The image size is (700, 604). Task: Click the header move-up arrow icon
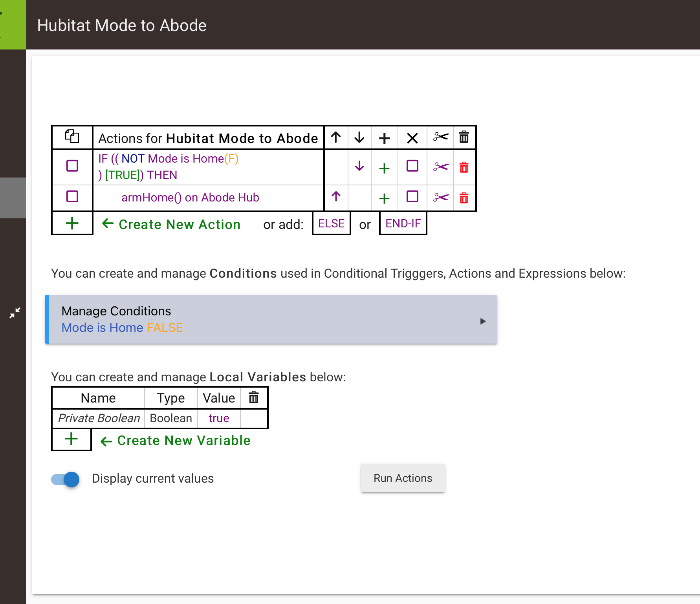coord(336,137)
